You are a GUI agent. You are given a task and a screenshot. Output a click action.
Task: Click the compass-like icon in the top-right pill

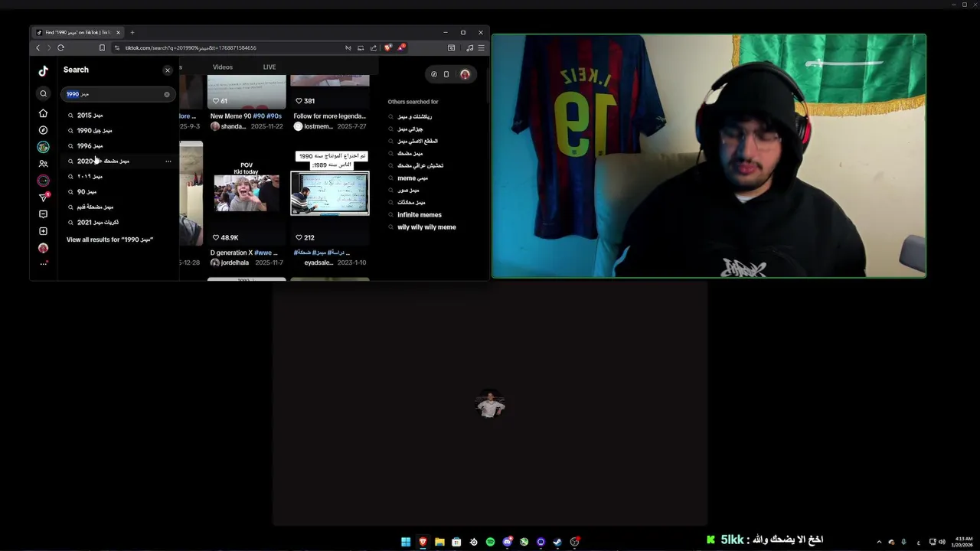point(434,74)
